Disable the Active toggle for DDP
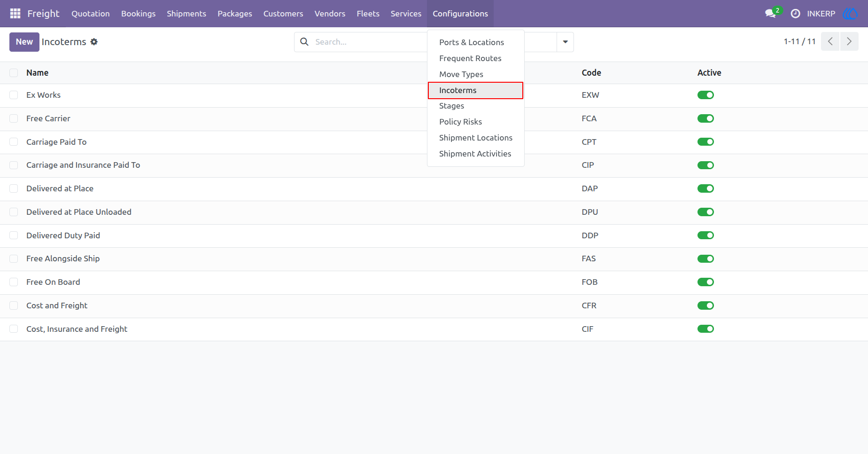This screenshot has height=454, width=868. tap(705, 235)
